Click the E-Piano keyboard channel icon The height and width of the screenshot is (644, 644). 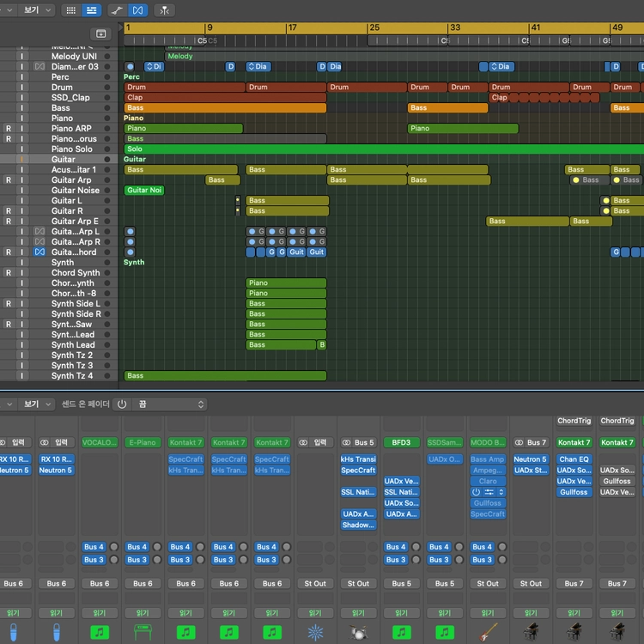(143, 632)
